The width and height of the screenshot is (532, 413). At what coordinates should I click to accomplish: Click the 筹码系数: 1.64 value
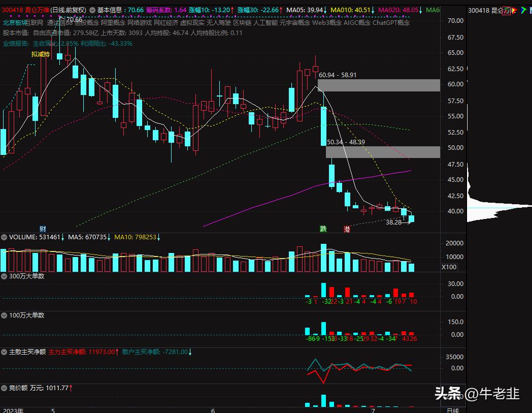coord(167,10)
